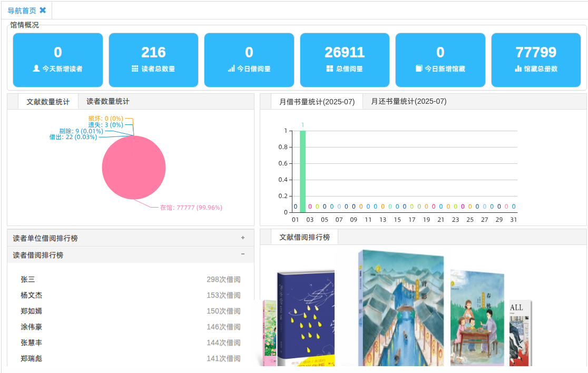This screenshot has width=588, height=373.
Task: Click the blue raindrop book cover
Action: pyautogui.click(x=306, y=316)
